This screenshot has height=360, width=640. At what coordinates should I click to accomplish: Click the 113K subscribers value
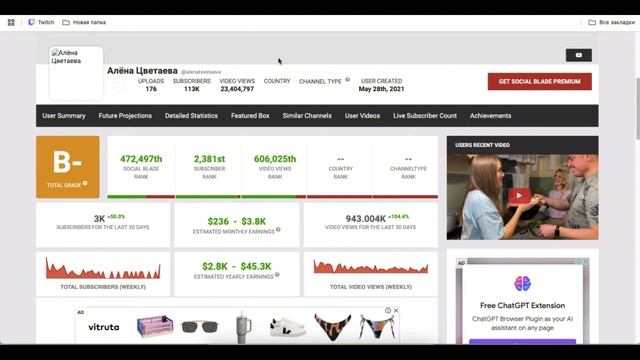coord(191,89)
